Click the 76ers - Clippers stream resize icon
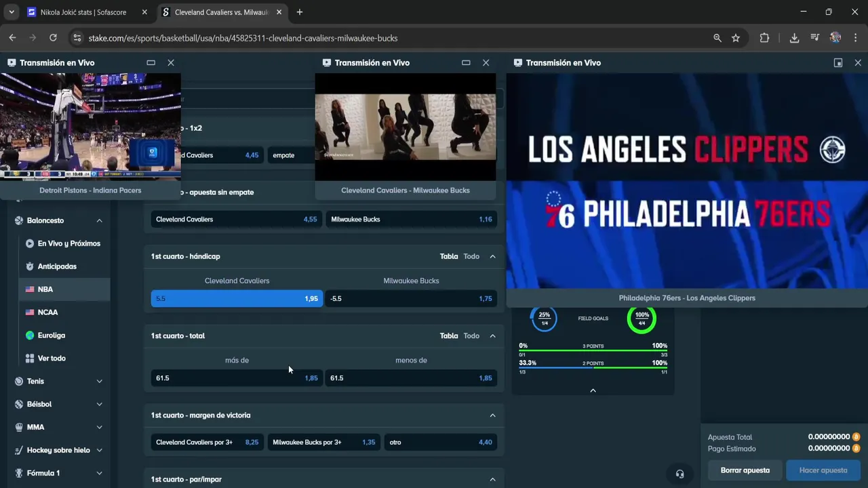The image size is (868, 488). point(838,62)
